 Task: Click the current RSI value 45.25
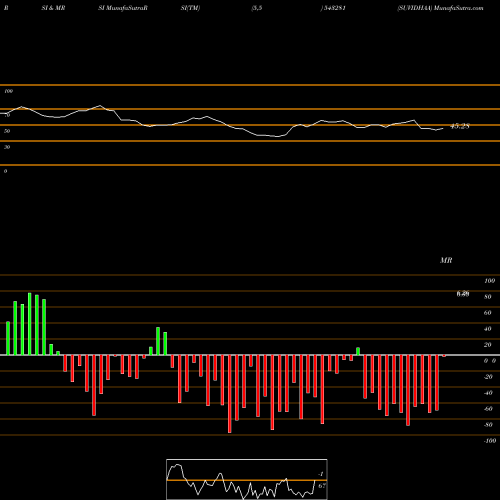pyautogui.click(x=460, y=126)
